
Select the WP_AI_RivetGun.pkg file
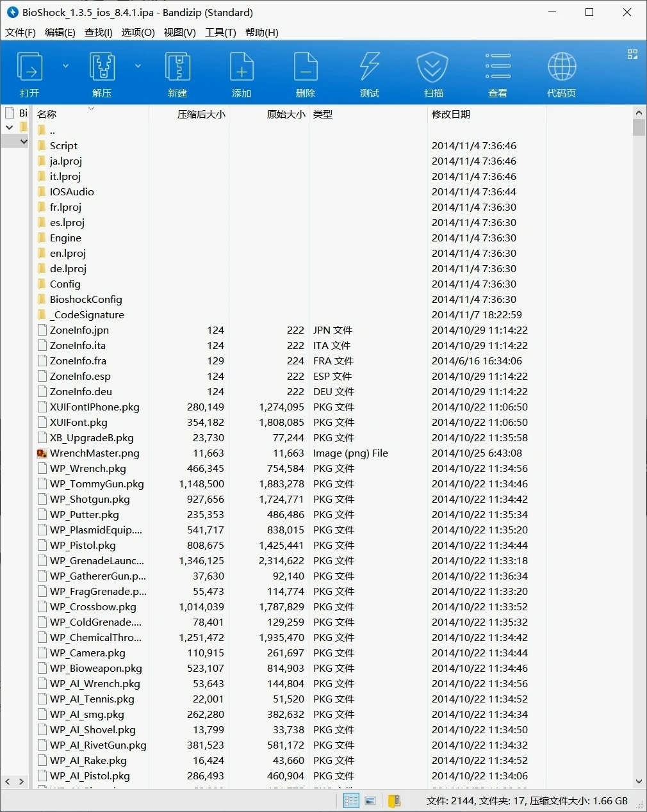point(98,745)
